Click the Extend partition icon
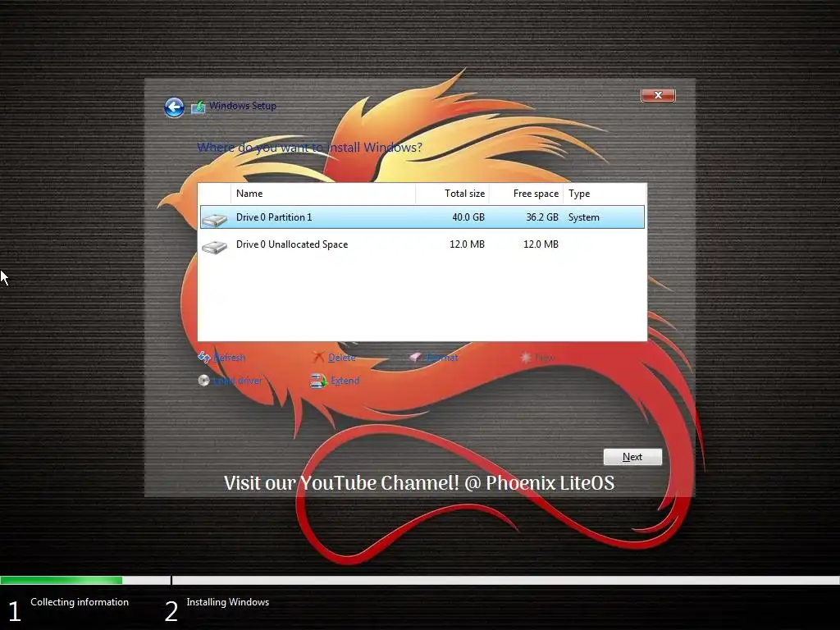Image resolution: width=840 pixels, height=630 pixels. pos(319,381)
